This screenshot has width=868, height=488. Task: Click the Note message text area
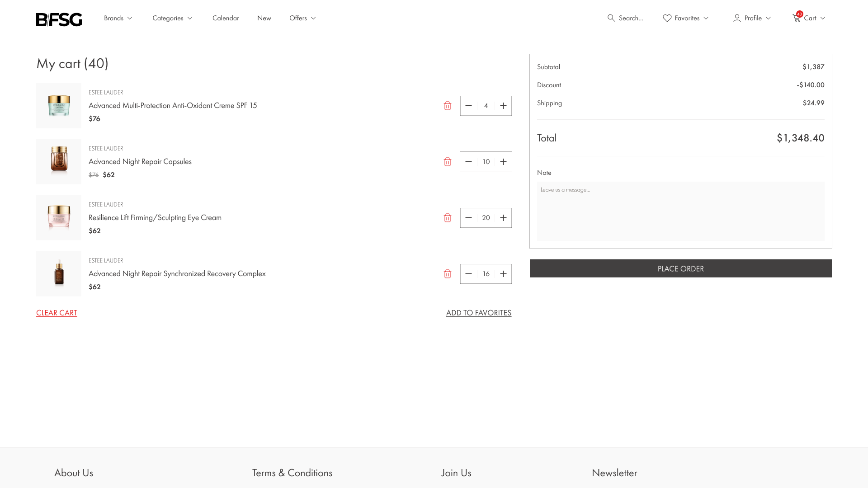tap(681, 211)
